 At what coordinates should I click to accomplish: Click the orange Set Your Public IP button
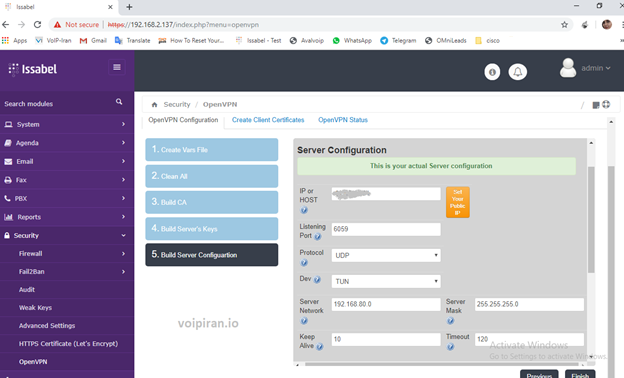(458, 202)
